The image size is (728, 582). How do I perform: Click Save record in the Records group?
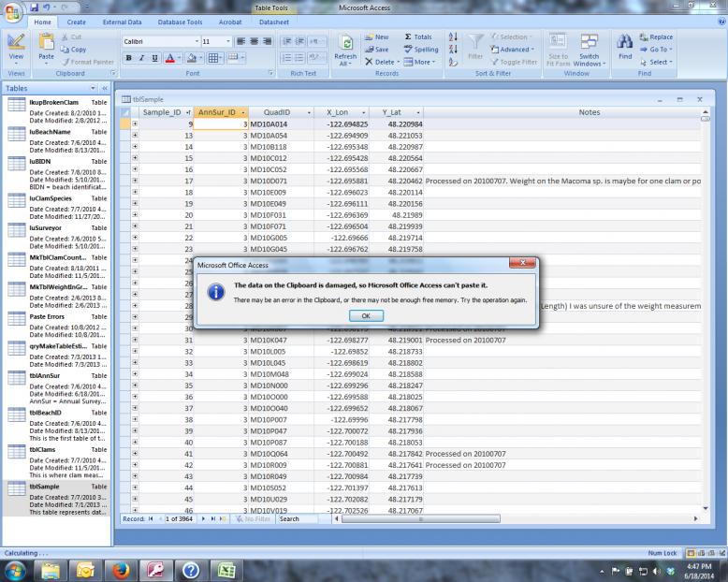376,50
